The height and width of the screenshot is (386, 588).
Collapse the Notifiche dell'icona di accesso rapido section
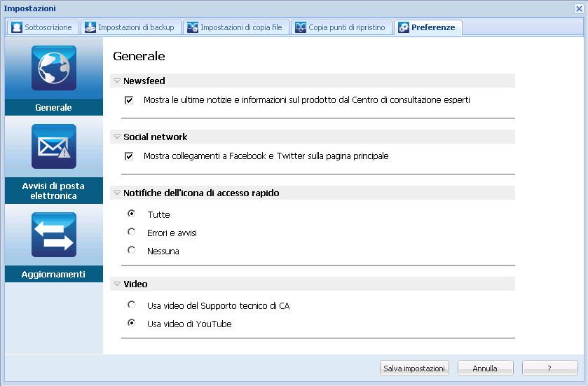pyautogui.click(x=117, y=193)
